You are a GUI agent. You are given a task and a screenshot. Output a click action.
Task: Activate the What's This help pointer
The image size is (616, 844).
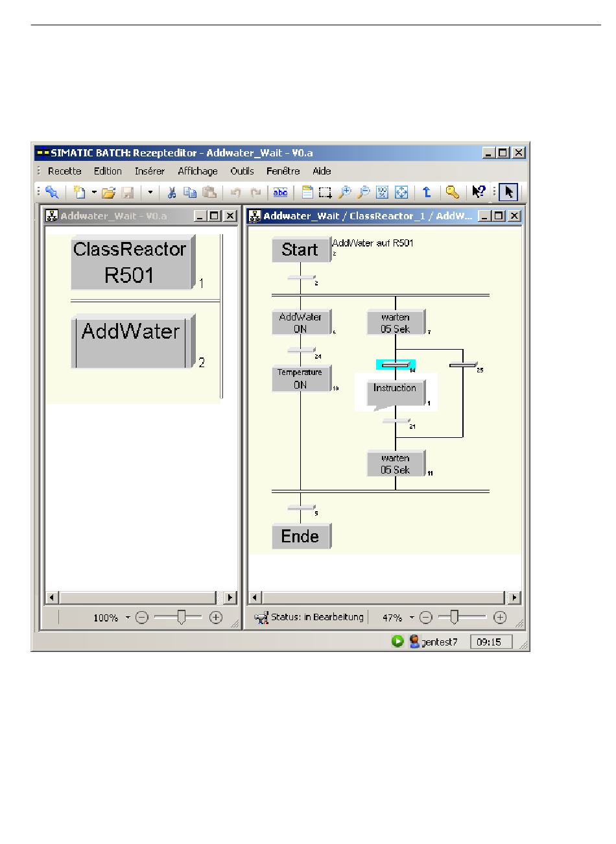pos(479,192)
